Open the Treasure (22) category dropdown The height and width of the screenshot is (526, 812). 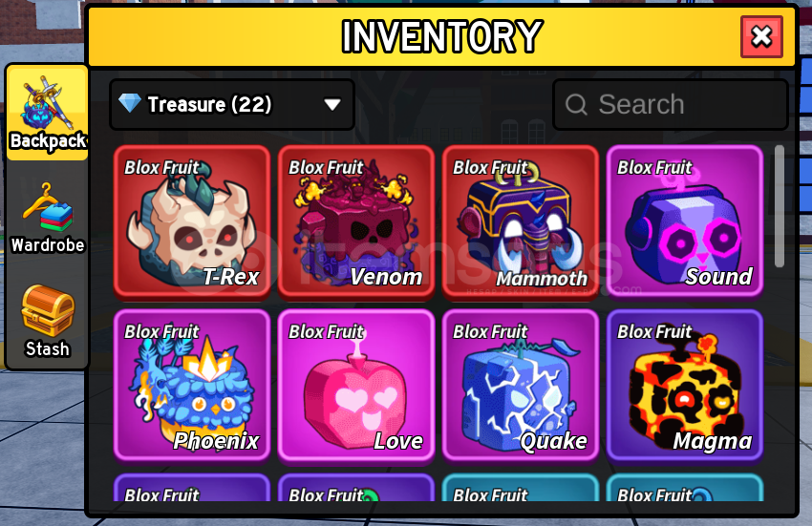(232, 105)
